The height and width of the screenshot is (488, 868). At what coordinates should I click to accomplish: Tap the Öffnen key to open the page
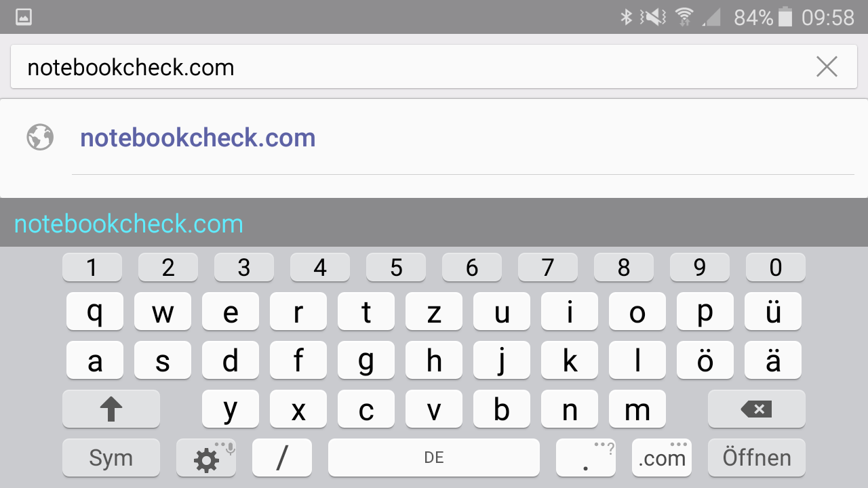(756, 457)
